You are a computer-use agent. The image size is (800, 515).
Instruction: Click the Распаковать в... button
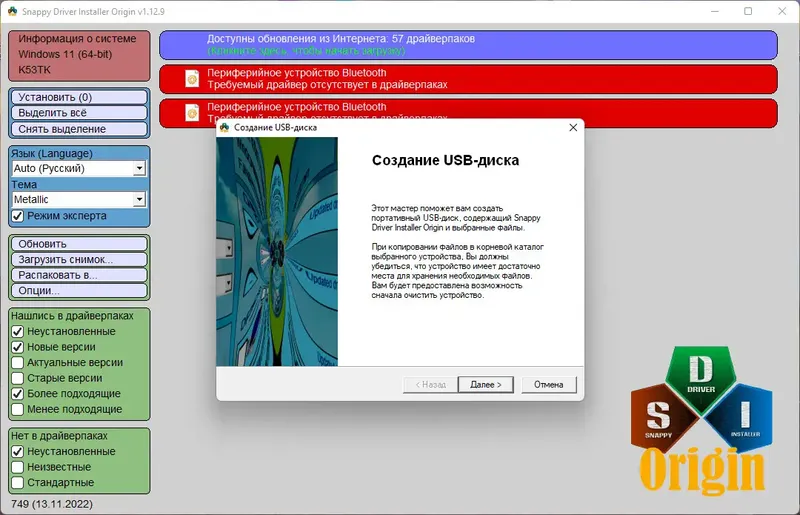pos(79,275)
